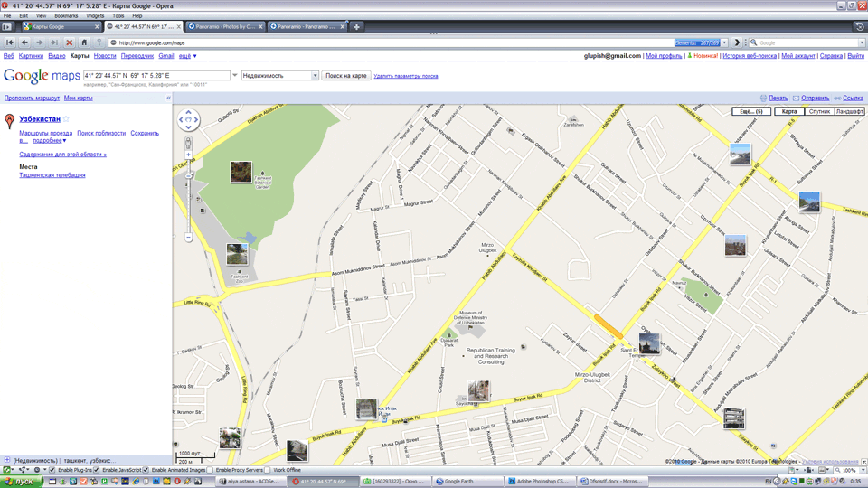Open the Недвижимость dropdown
The height and width of the screenshot is (488, 868).
click(279, 75)
